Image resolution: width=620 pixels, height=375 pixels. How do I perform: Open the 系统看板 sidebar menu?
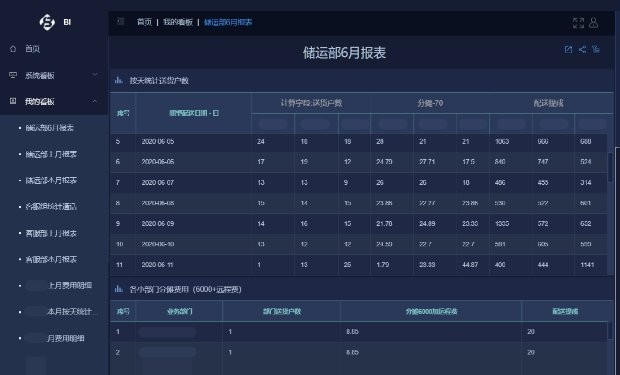pyautogui.click(x=40, y=75)
